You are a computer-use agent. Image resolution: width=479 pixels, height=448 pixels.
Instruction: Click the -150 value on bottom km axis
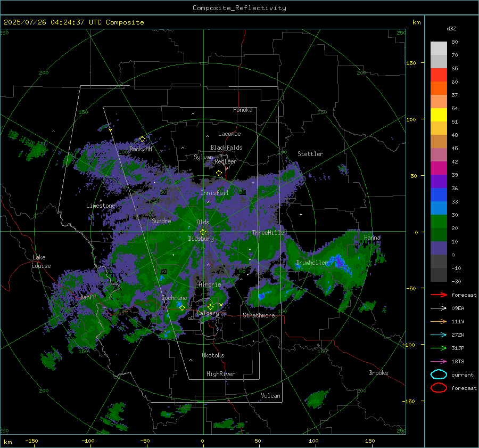(x=31, y=441)
